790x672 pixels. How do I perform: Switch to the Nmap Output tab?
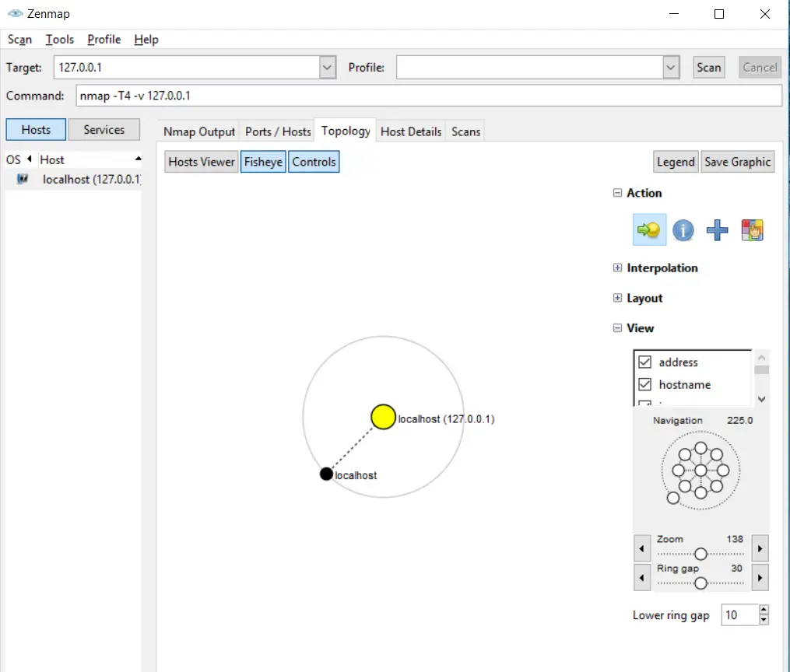coord(199,131)
